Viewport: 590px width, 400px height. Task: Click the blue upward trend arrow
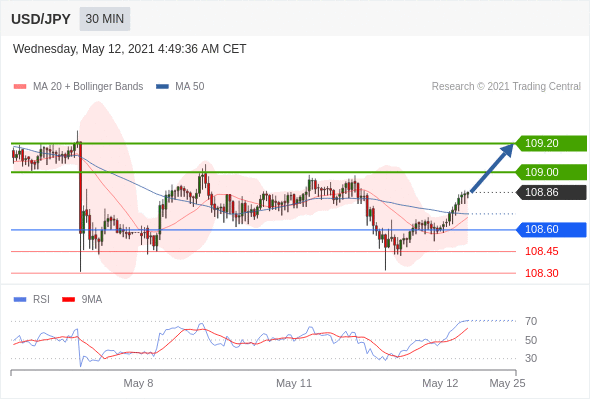(x=492, y=168)
